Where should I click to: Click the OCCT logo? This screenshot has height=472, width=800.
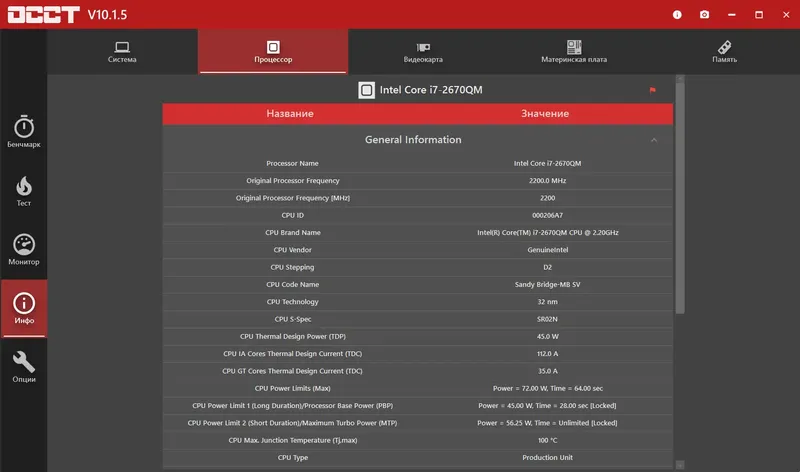tap(43, 15)
